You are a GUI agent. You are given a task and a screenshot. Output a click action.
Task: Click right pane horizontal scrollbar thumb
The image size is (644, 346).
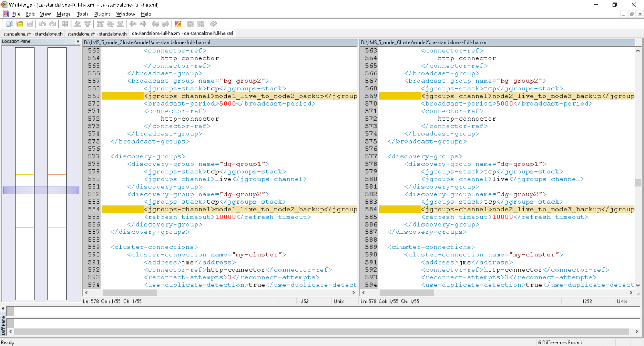tap(407, 293)
